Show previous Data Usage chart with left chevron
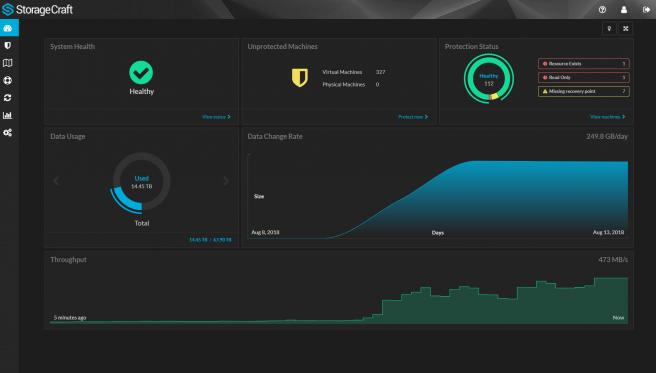This screenshot has height=373, width=656. coord(56,181)
